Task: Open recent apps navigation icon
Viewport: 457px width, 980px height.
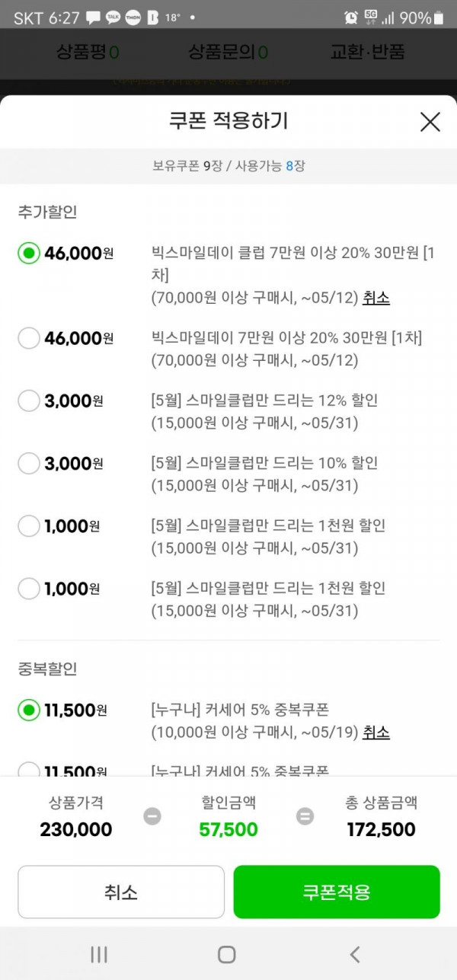Action: click(x=99, y=954)
